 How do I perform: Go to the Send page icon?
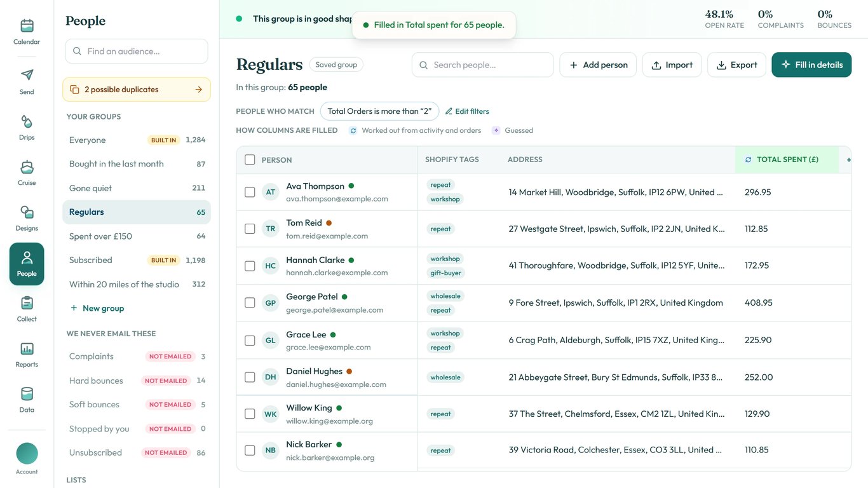pyautogui.click(x=27, y=75)
